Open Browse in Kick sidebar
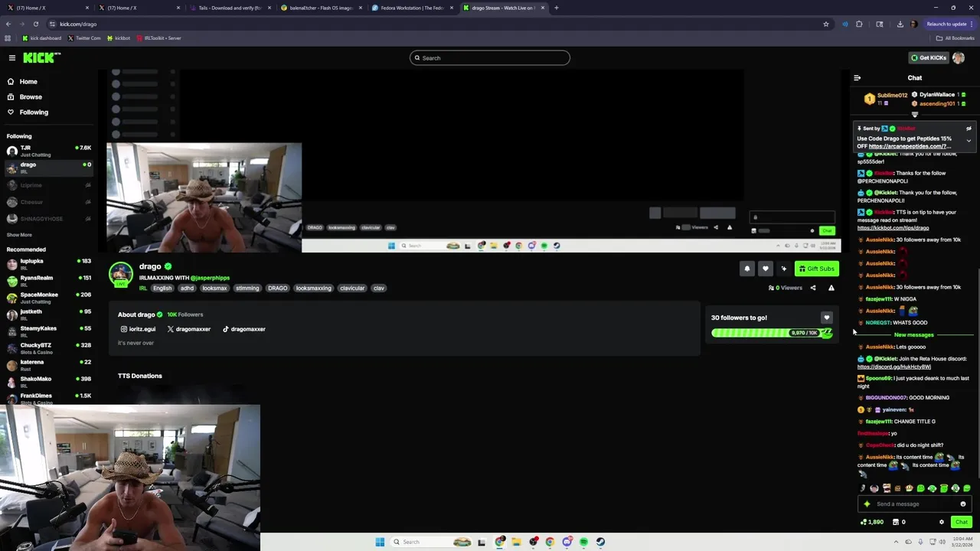980x551 pixels. 24,97
